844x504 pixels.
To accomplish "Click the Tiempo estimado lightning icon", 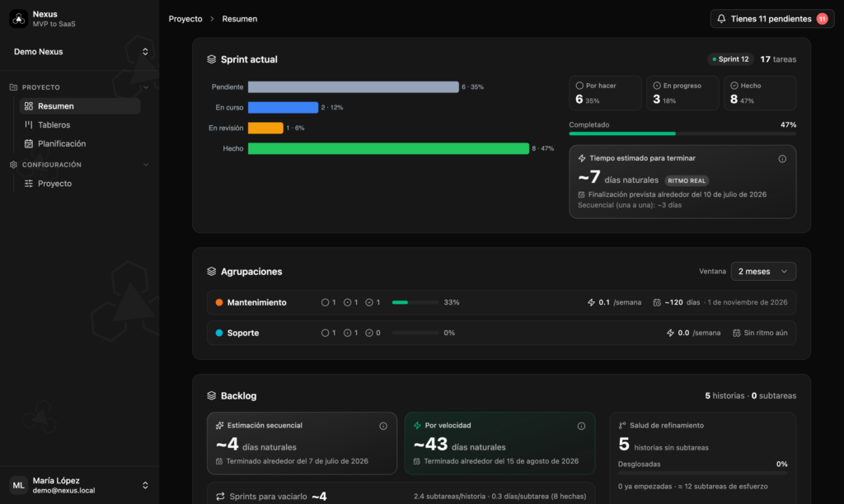I will (x=582, y=158).
